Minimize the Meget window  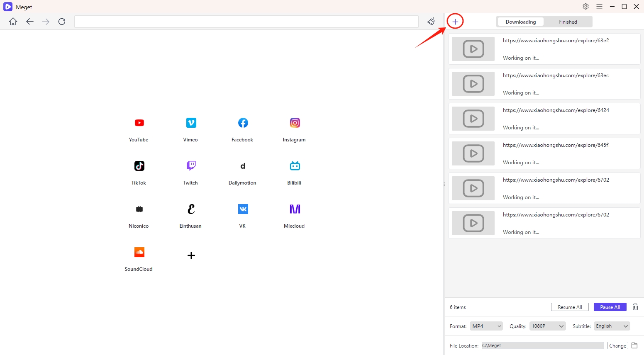point(612,7)
